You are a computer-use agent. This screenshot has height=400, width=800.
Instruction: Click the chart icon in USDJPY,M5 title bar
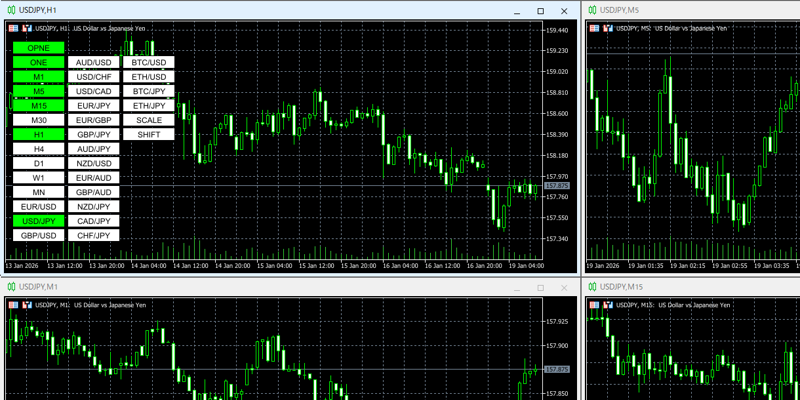593,10
